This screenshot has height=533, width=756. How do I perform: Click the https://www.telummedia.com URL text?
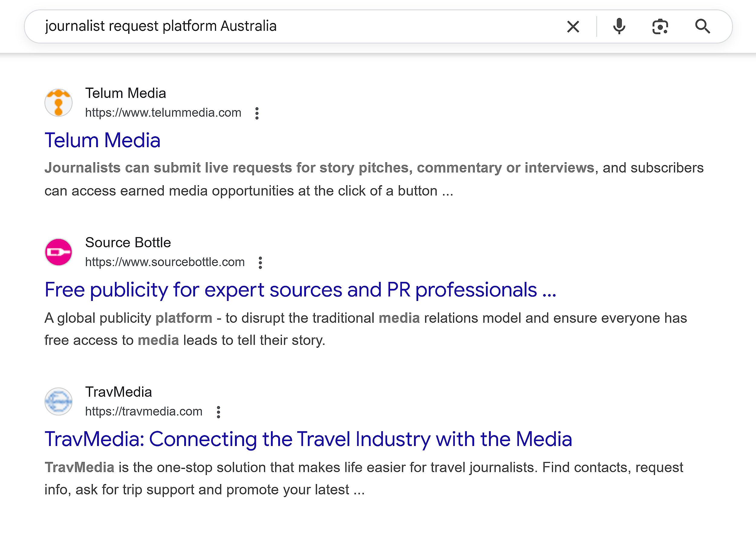(x=163, y=112)
